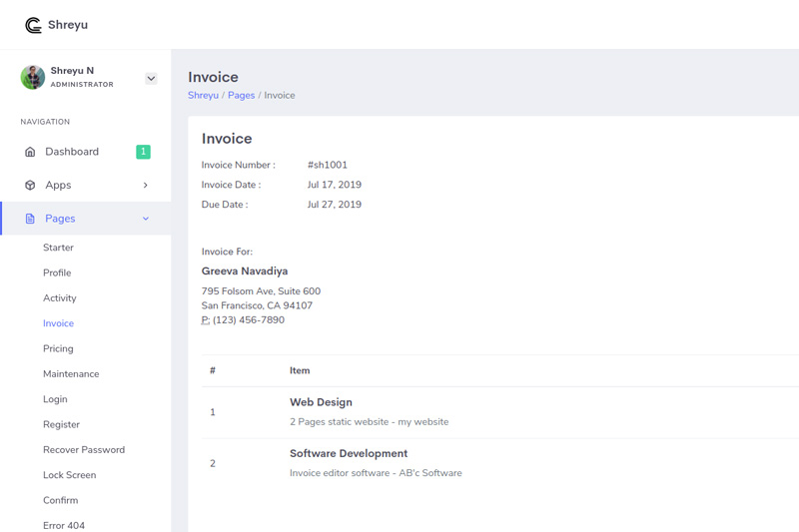Click the Shreyu brand name in header
This screenshot has width=799, height=532.
click(68, 25)
